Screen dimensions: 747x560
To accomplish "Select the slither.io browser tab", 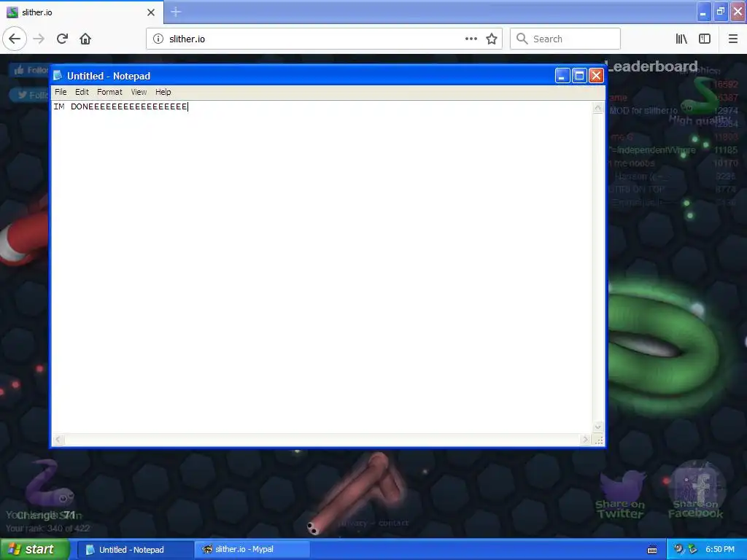I will pyautogui.click(x=82, y=12).
